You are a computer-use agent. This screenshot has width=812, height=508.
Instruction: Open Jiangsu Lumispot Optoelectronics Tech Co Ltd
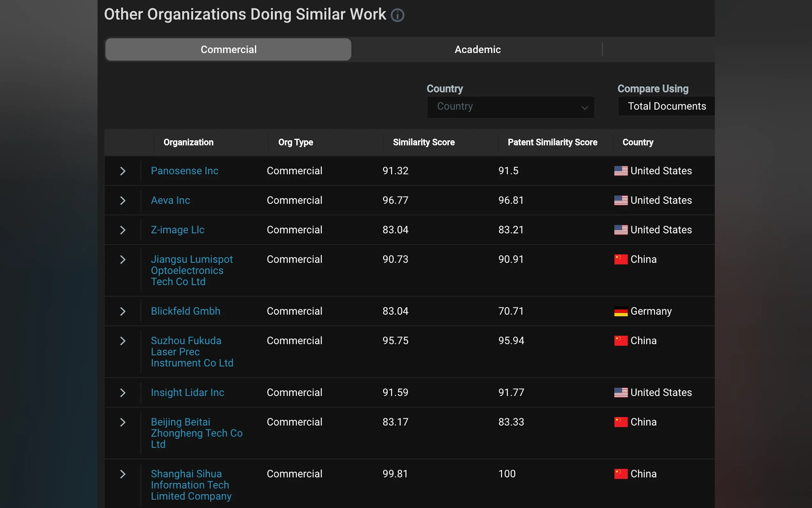pos(192,270)
